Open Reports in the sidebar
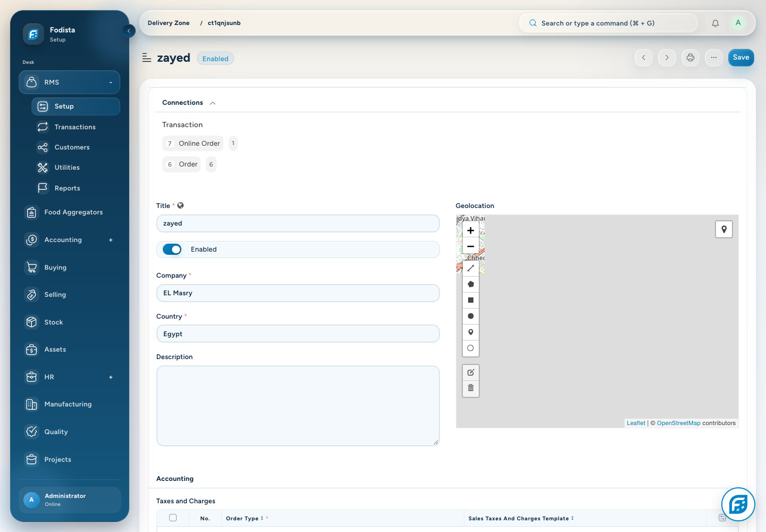Image resolution: width=766 pixels, height=532 pixels. pyautogui.click(x=76, y=188)
